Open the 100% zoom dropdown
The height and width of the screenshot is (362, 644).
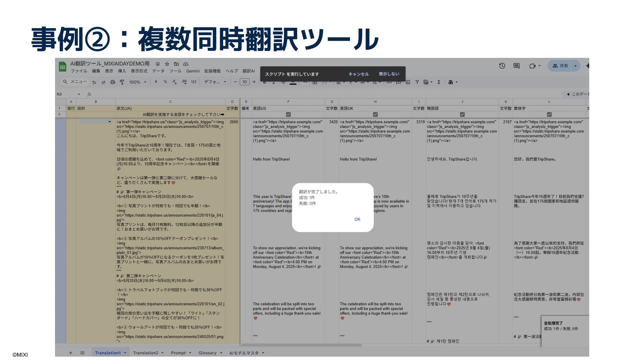(x=138, y=82)
